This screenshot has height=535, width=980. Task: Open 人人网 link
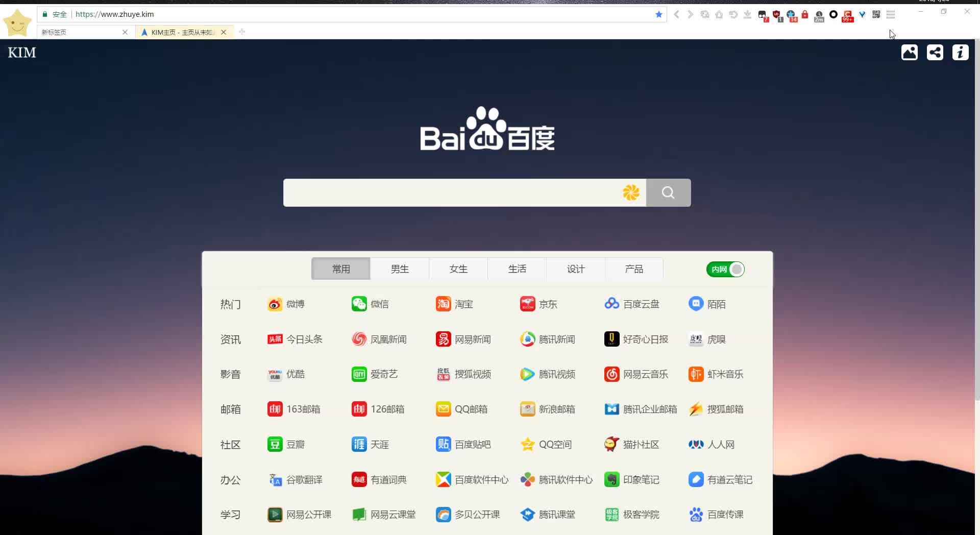712,445
